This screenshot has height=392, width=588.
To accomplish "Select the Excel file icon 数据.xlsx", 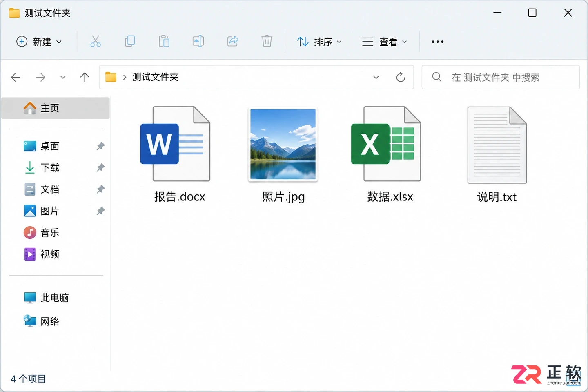I will click(386, 144).
